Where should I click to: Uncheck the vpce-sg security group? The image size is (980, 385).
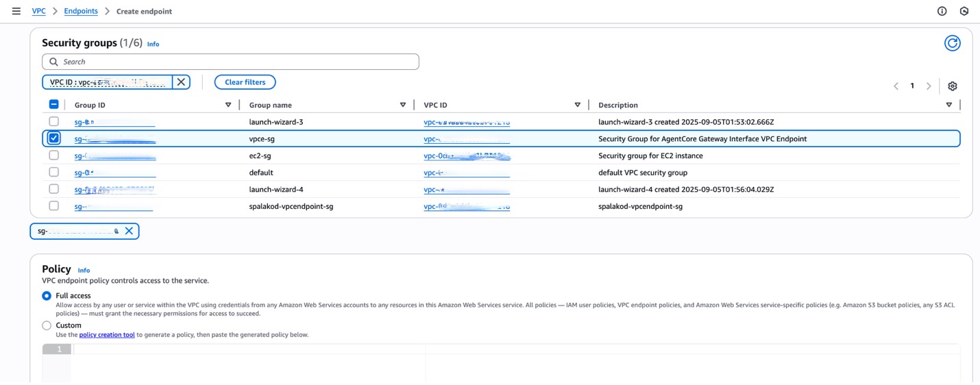coord(54,138)
